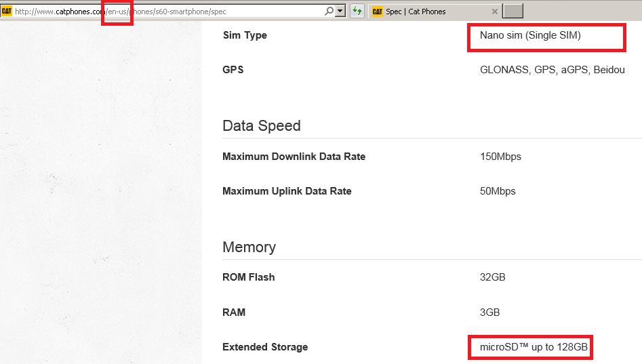Click the Maximum Downlink Data Rate label
Viewport: 642px width, 364px height.
tap(294, 157)
